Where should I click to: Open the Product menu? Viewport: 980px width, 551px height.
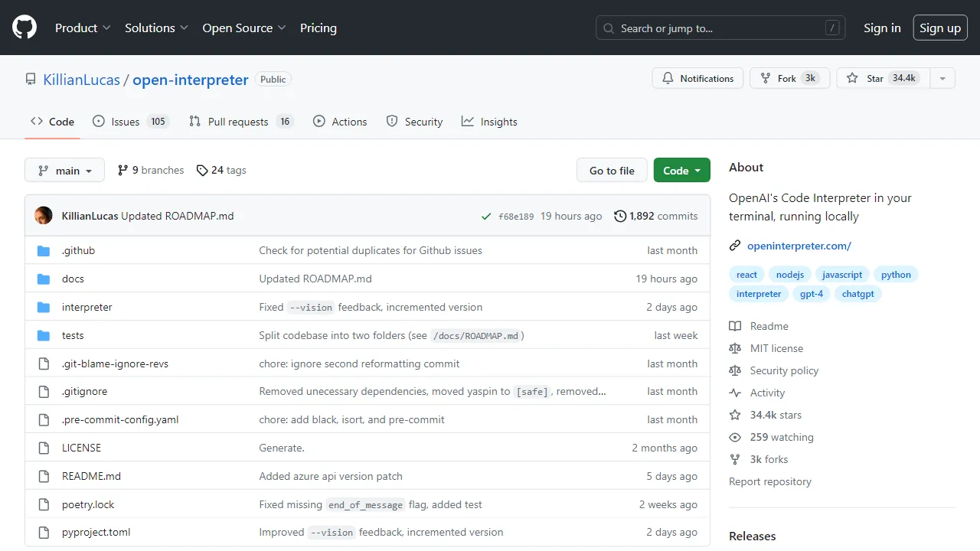coord(83,28)
